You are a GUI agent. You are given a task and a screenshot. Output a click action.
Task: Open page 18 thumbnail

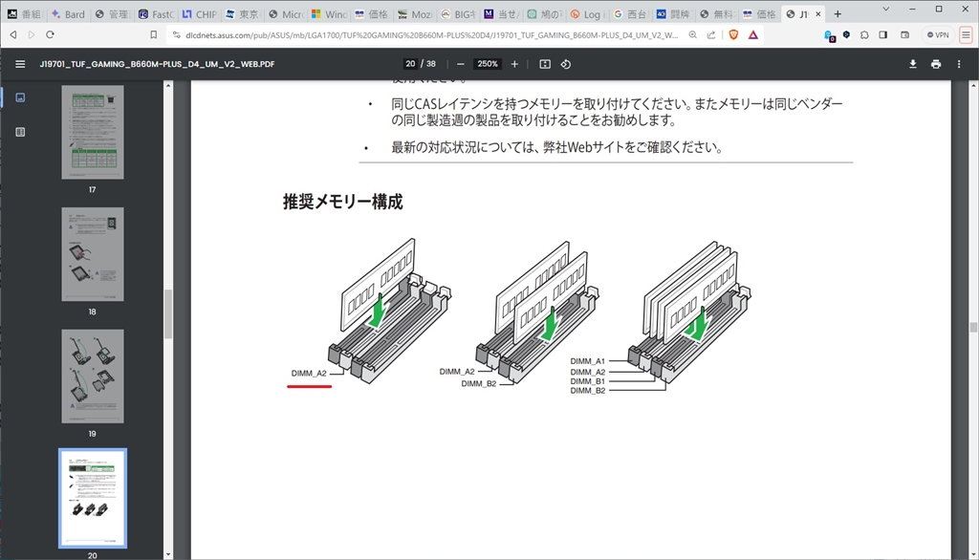pos(93,254)
